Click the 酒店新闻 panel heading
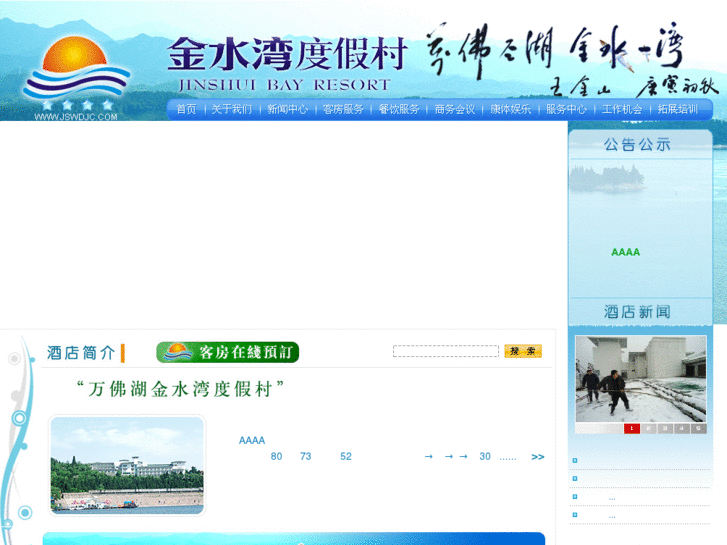 tap(638, 312)
